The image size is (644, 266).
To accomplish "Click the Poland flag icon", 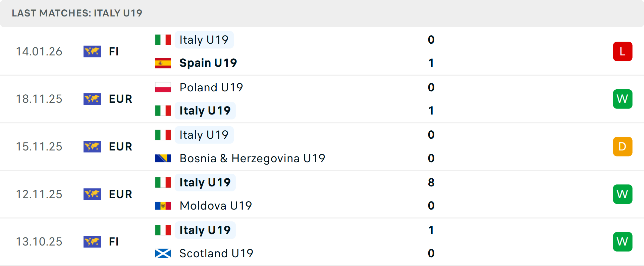I will [x=163, y=87].
